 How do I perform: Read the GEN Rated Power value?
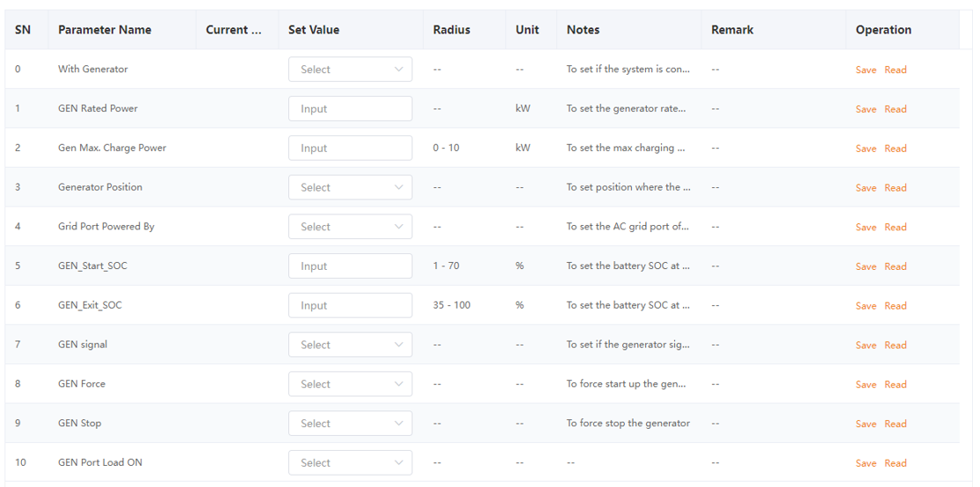(x=895, y=109)
